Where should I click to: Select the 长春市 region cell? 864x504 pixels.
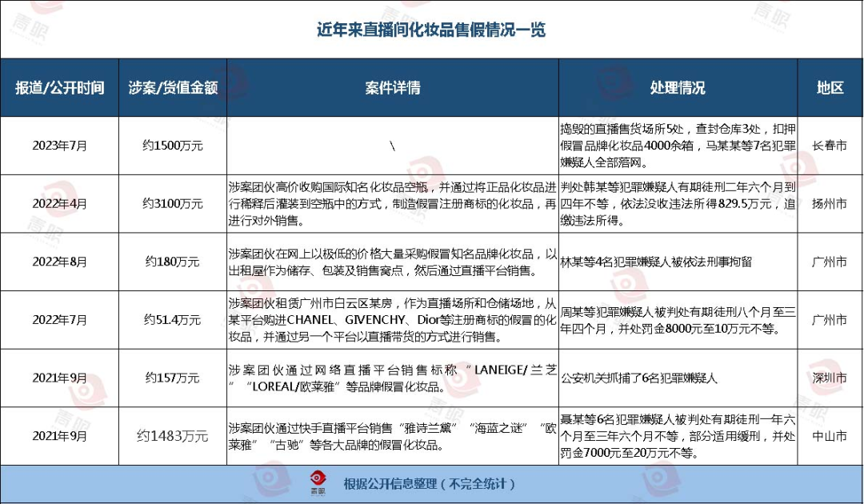[830, 146]
